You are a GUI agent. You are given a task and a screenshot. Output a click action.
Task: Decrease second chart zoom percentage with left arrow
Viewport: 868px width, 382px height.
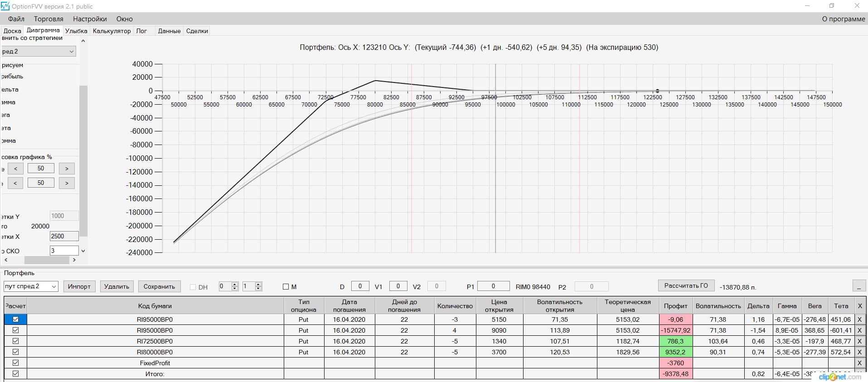coord(15,183)
